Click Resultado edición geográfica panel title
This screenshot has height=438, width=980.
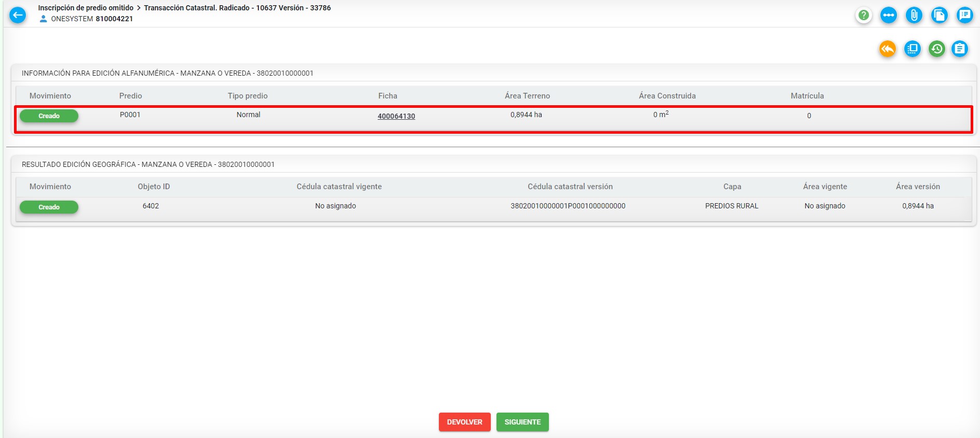148,164
